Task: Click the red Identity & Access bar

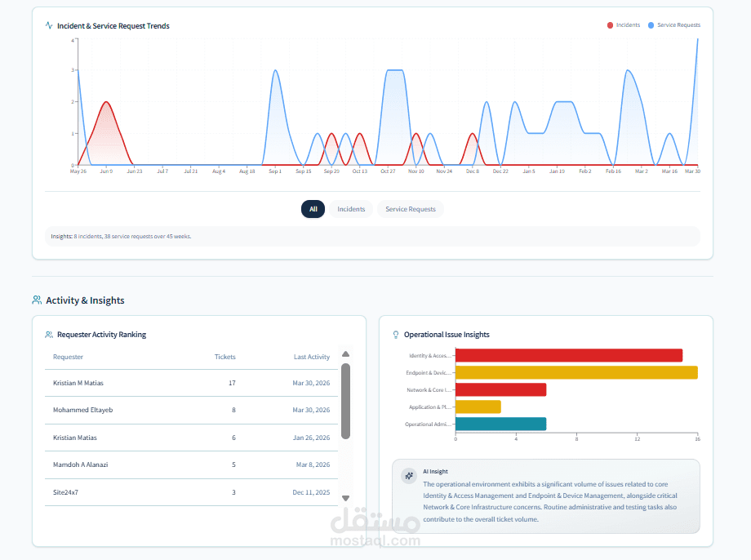Action: point(569,355)
